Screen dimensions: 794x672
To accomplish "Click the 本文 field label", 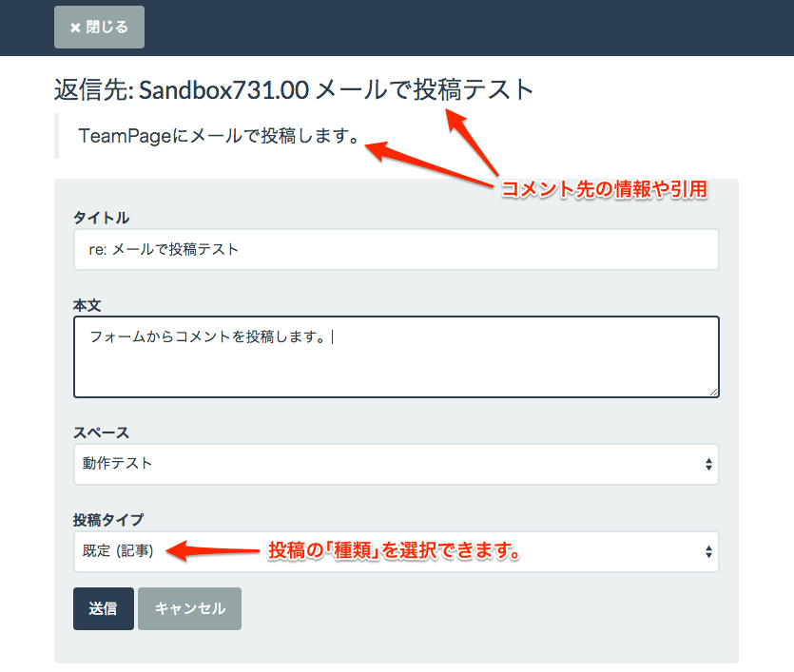I will (x=87, y=306).
